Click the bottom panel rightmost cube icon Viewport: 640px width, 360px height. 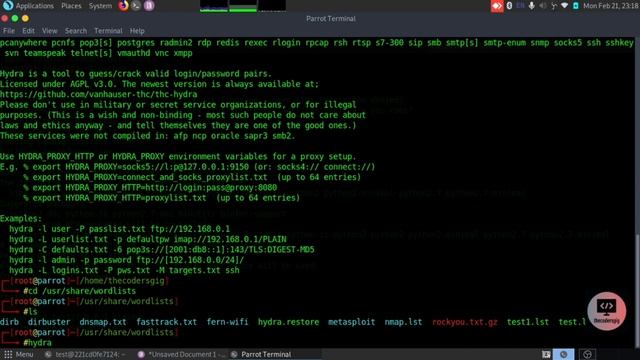point(587,354)
